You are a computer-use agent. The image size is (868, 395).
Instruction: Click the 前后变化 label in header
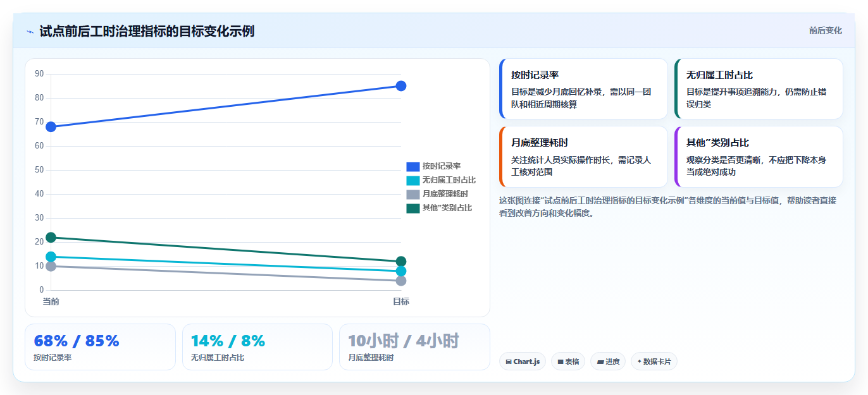click(x=825, y=30)
